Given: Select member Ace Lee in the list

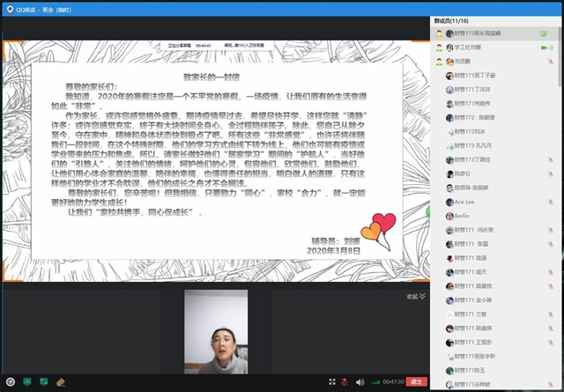Looking at the screenshot, I should tap(467, 201).
